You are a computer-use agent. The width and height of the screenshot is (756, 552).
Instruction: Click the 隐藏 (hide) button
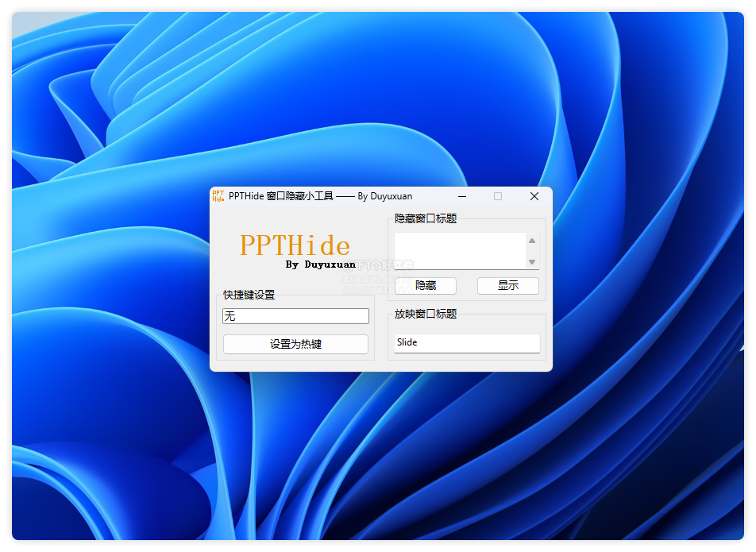click(x=426, y=286)
